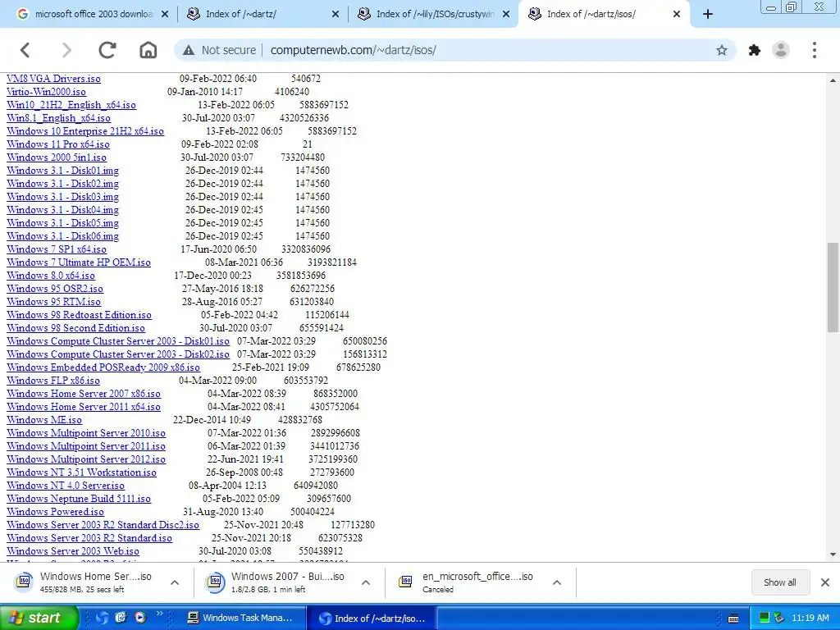Click the Internet Explorer quick launch icon
Viewport: 840px width, 630px height.
pyautogui.click(x=121, y=618)
